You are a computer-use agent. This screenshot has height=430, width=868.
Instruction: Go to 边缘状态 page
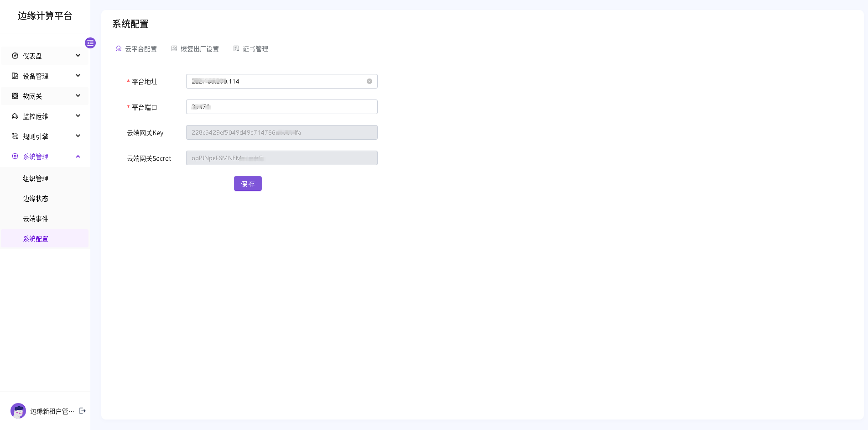point(36,199)
